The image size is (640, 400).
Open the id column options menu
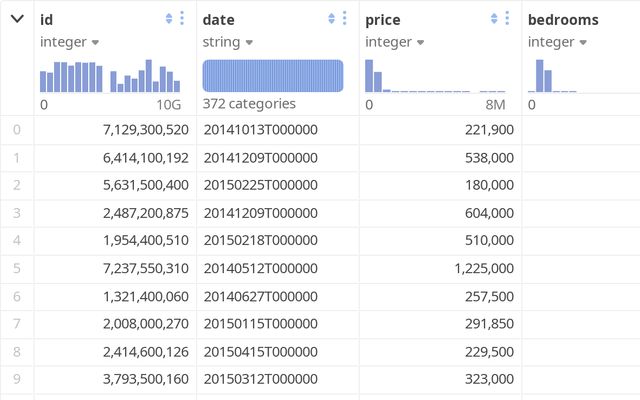tap(182, 19)
